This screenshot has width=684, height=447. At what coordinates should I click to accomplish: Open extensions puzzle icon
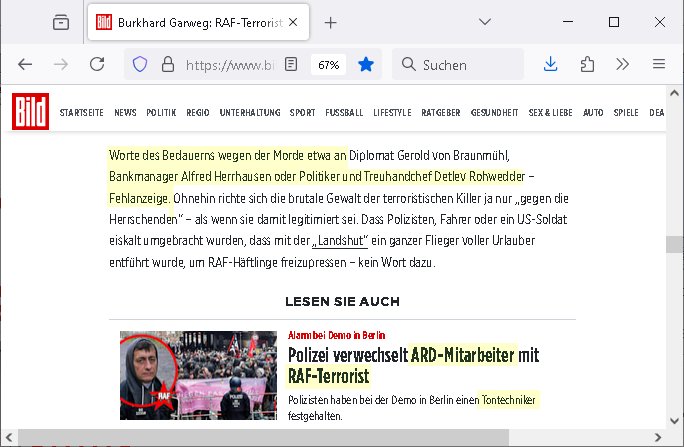587,64
